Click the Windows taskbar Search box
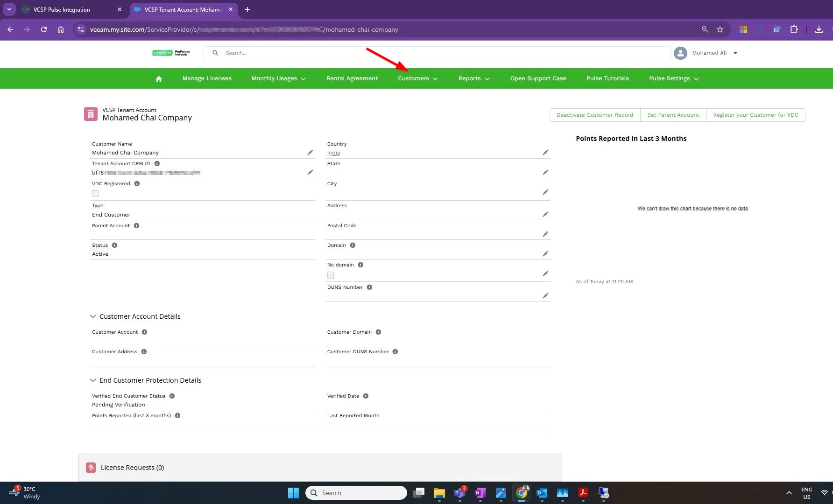The width and height of the screenshot is (833, 504). [356, 493]
